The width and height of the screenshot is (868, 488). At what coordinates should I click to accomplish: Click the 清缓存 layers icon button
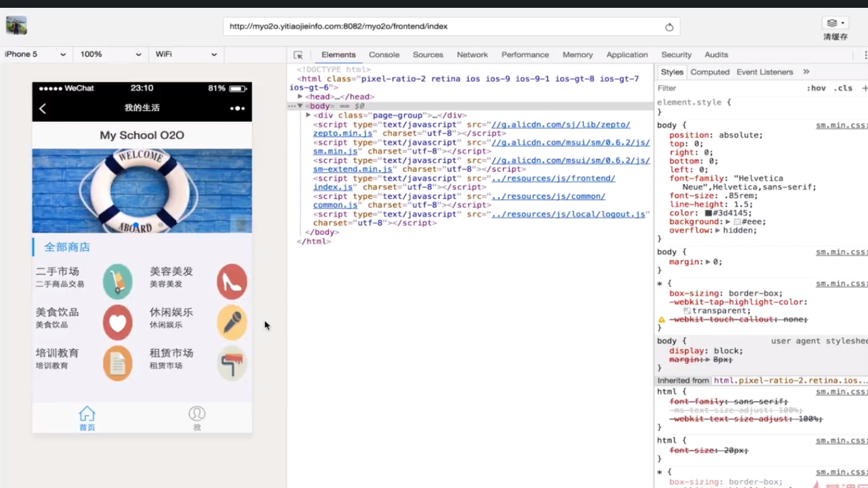click(835, 23)
